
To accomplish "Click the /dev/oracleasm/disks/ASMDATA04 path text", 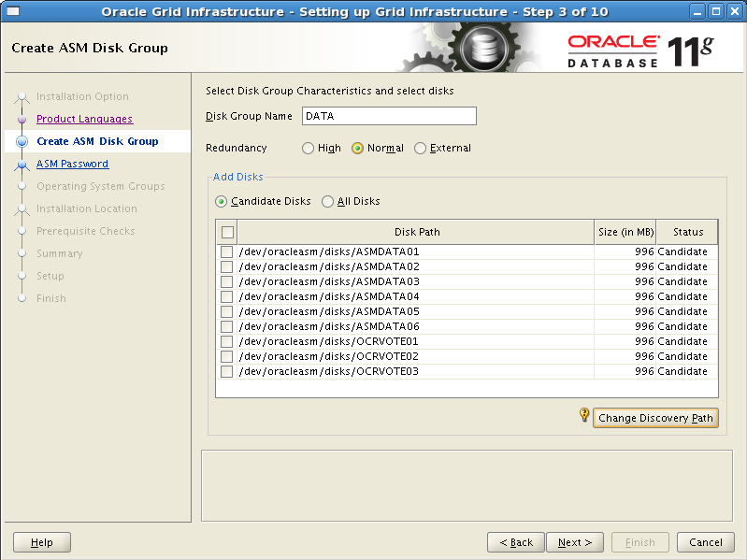I will coord(329,296).
